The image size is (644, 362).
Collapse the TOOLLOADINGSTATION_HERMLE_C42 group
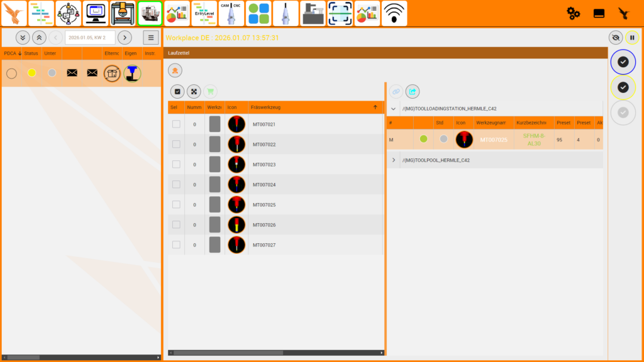coord(394,109)
